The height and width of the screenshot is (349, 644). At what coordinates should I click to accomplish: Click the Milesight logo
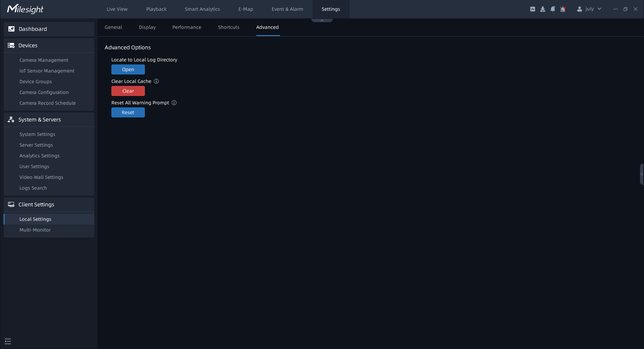point(25,9)
